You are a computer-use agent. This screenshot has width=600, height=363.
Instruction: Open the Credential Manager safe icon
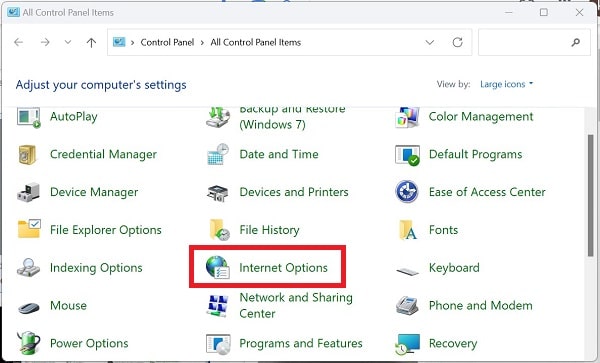click(x=28, y=155)
